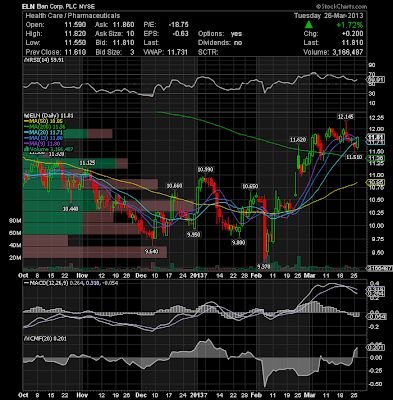This screenshot has height=400, width=393.
Task: Click the RSI(14) indicator label
Action: 44,60
